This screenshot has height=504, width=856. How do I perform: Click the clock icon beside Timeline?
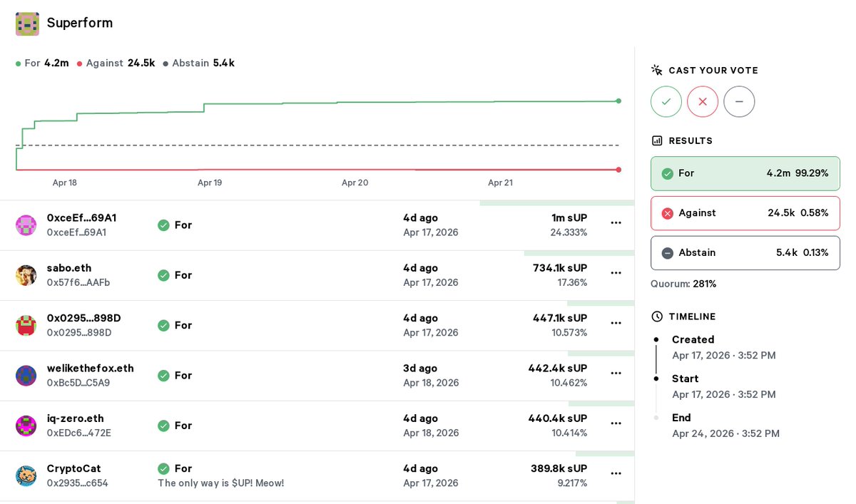tap(657, 317)
